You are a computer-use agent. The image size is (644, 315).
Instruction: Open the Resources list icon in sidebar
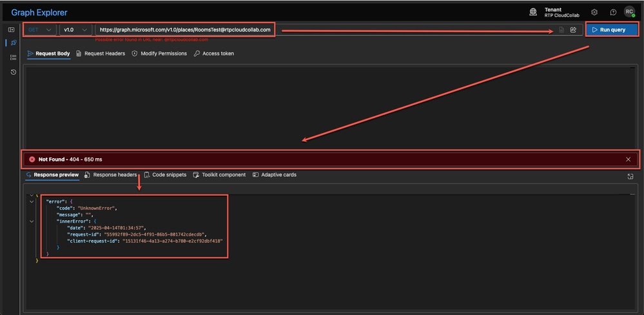coord(14,57)
